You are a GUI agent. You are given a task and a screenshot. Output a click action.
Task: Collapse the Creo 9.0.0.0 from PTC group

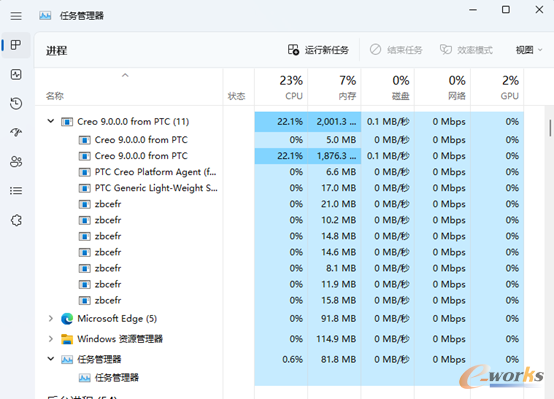coord(51,121)
